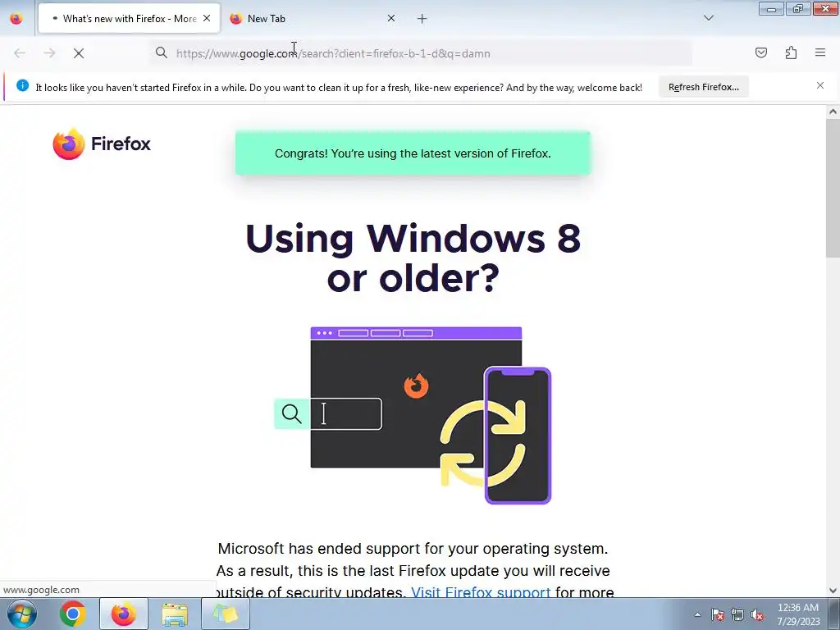The image size is (840, 630).
Task: Click the muted volume tray icon
Action: (x=757, y=614)
